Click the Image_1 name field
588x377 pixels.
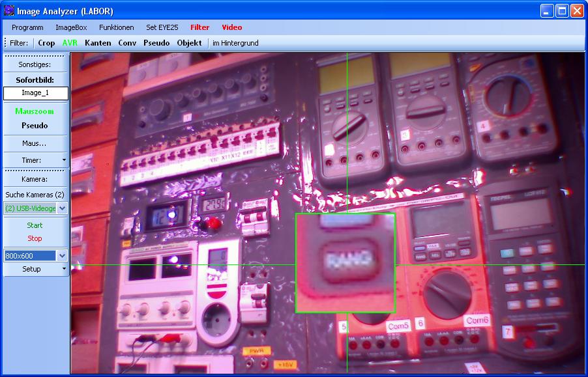[35, 93]
